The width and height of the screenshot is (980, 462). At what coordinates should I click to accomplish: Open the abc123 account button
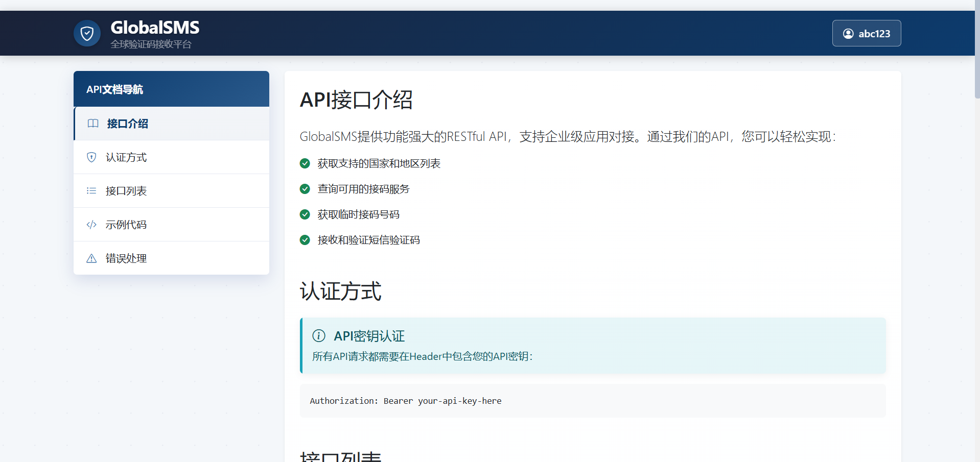coord(867,33)
